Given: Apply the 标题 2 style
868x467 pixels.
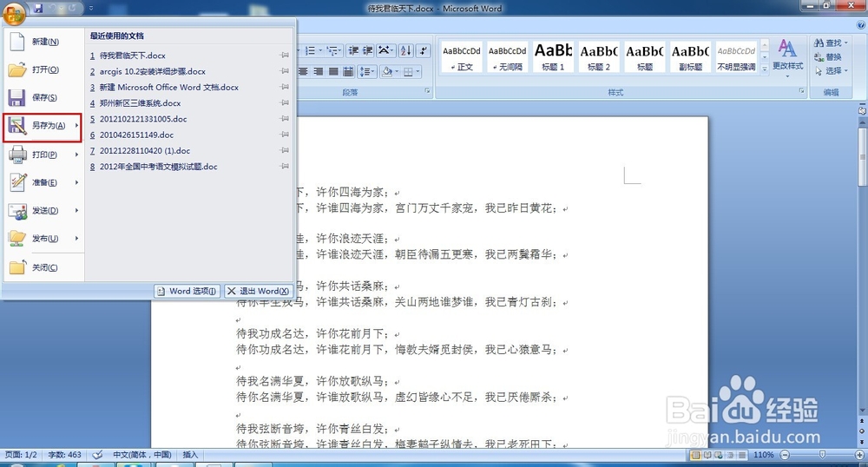Looking at the screenshot, I should coord(599,57).
